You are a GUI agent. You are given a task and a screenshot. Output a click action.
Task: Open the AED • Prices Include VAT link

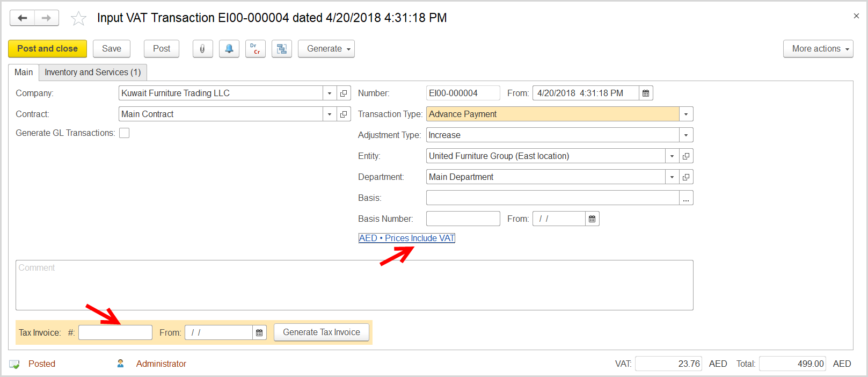tap(407, 238)
